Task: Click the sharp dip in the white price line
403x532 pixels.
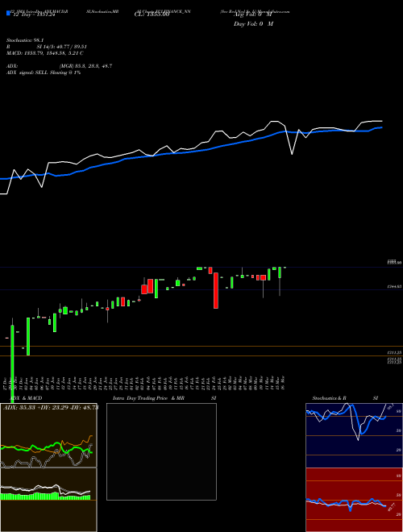Action: pyautogui.click(x=292, y=154)
